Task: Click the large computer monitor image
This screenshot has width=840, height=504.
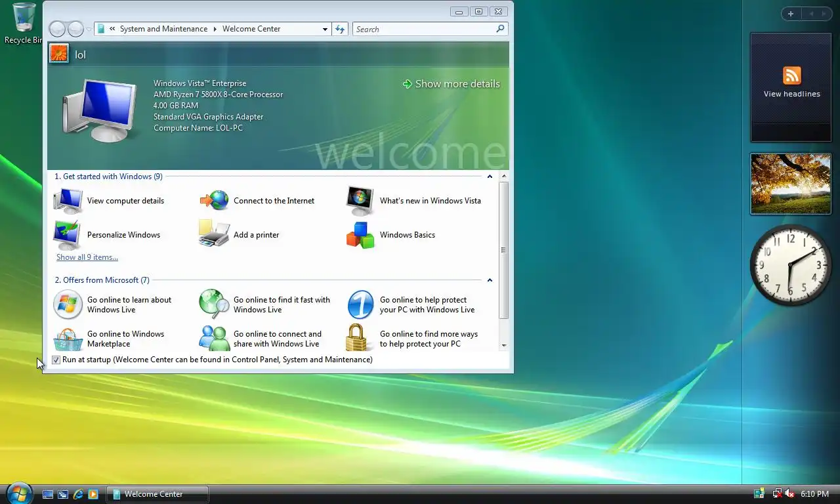Action: click(100, 110)
